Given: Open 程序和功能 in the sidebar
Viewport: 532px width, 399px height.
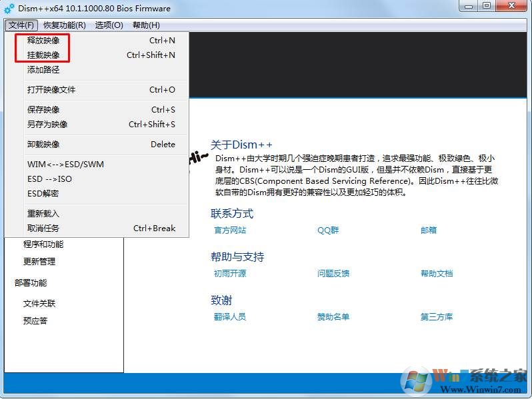Looking at the screenshot, I should point(43,244).
